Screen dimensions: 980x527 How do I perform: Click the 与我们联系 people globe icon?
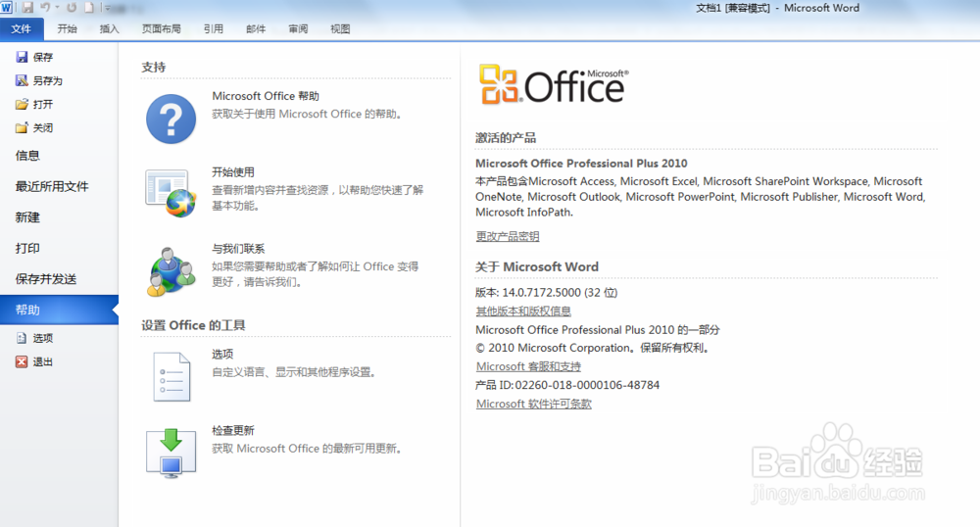[171, 271]
